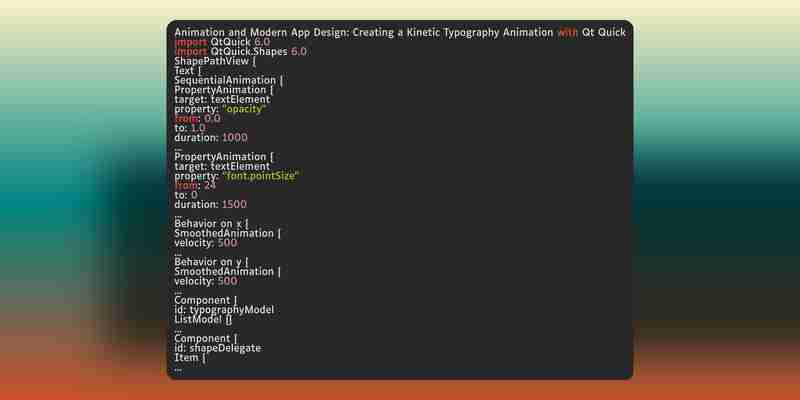800x400 pixels.
Task: Select the 'duration: 1500' line
Action: (x=211, y=205)
